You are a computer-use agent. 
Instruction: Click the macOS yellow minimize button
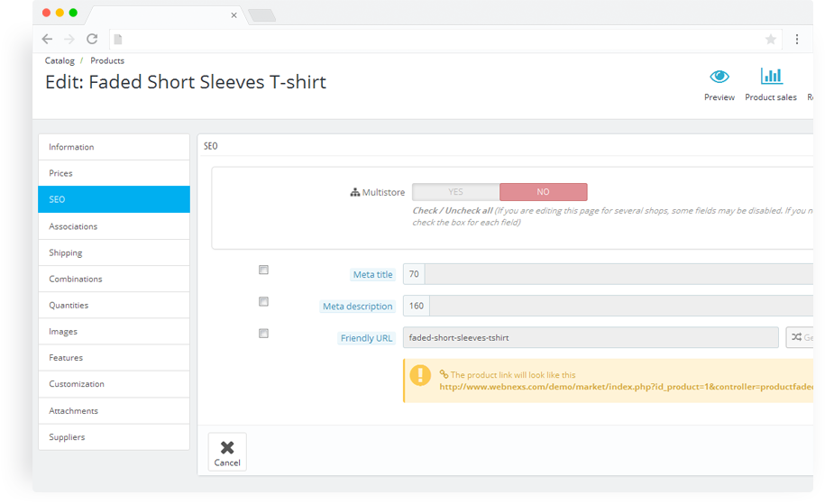tap(60, 13)
